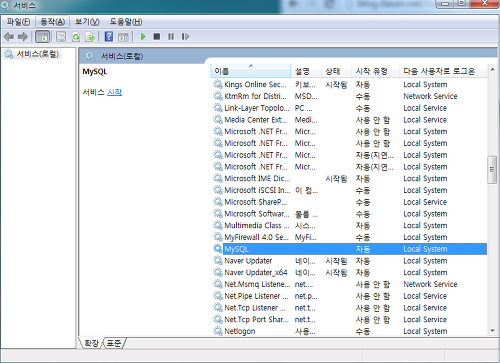Select the Netlogon service row

click(x=349, y=331)
